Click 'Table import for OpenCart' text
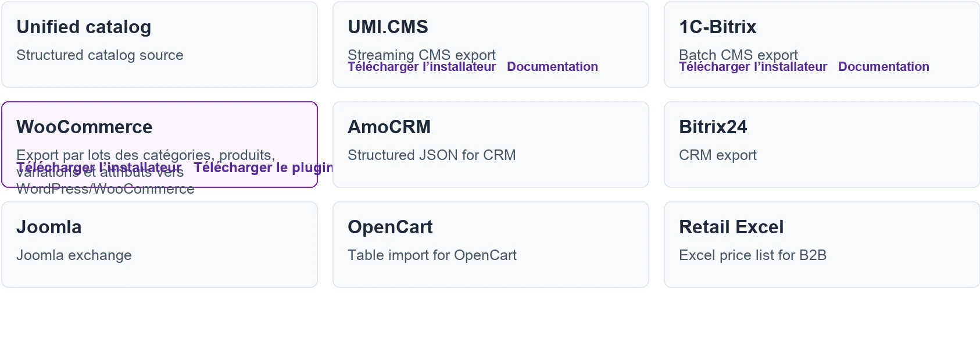 point(432,255)
